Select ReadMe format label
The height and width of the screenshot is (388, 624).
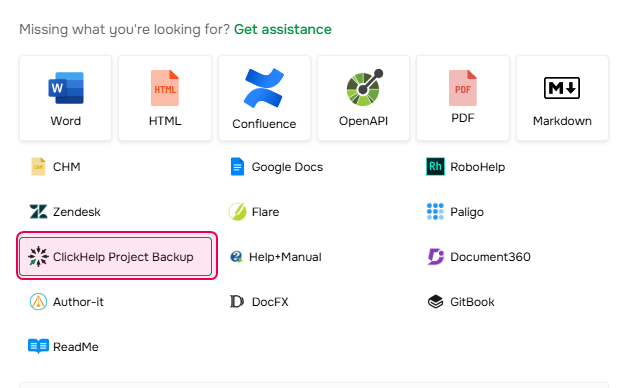click(x=76, y=347)
